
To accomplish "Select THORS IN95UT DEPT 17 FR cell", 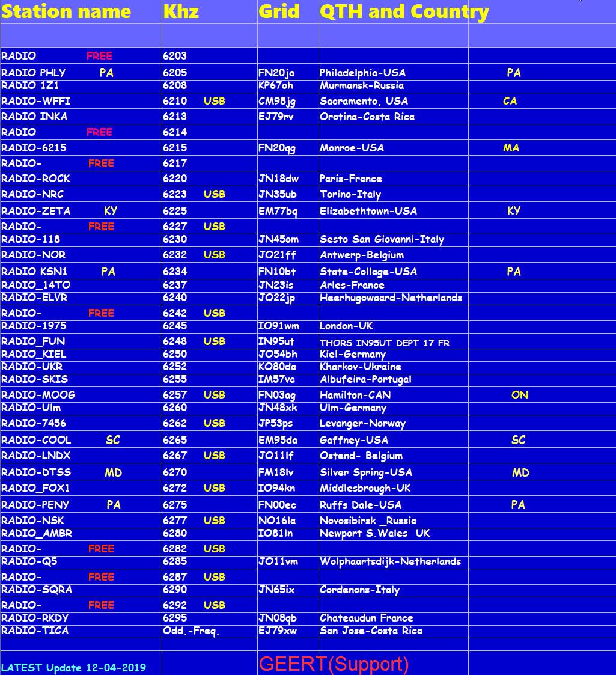I will [x=385, y=343].
